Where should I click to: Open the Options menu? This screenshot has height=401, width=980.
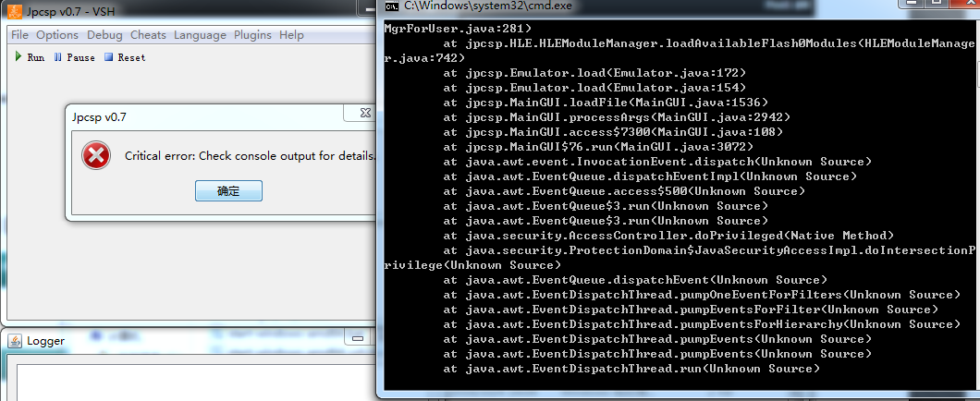[x=57, y=35]
